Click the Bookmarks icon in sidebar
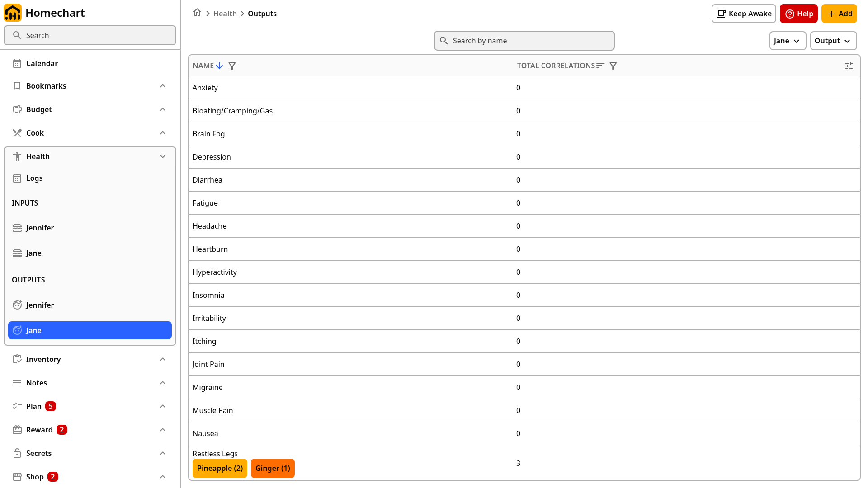868x488 pixels. pos(17,86)
